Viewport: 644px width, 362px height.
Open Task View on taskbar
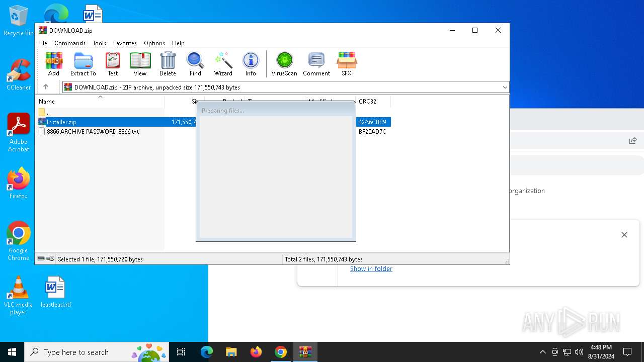pos(181,352)
